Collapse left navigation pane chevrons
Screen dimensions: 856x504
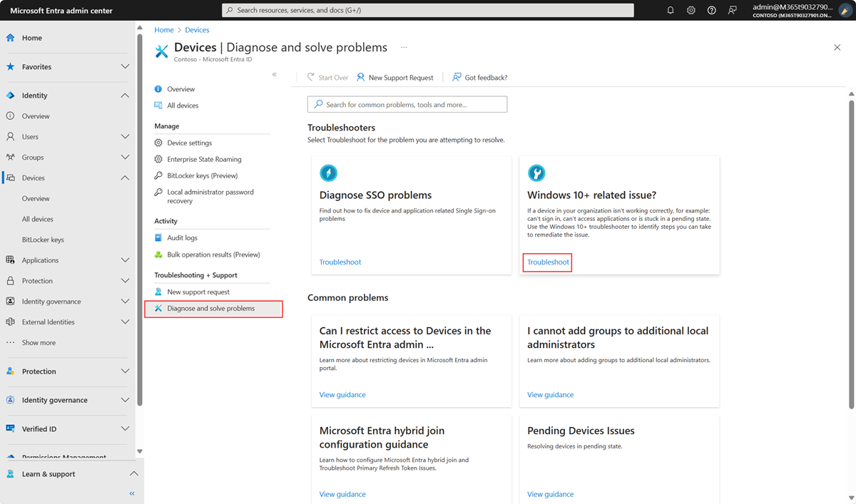[x=132, y=493]
